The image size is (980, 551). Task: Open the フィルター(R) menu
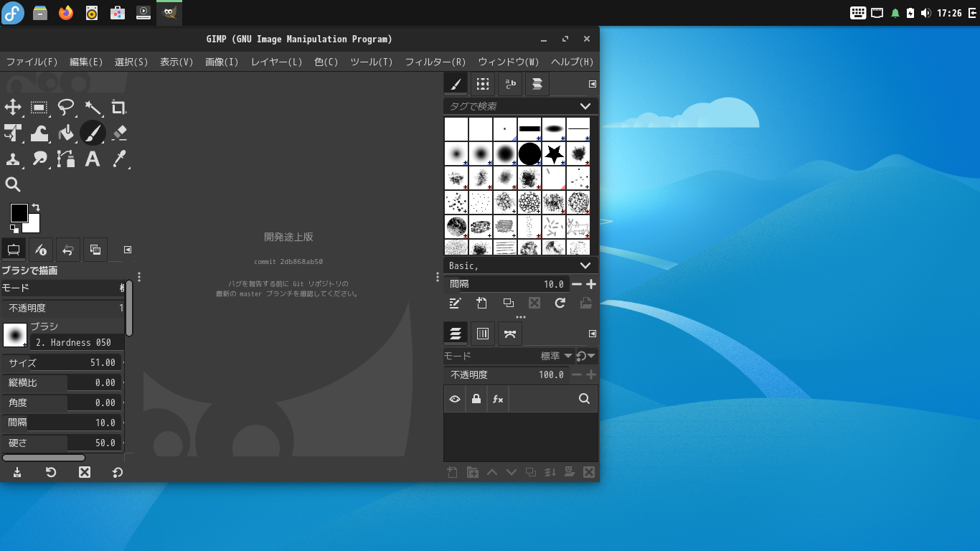[x=435, y=62]
